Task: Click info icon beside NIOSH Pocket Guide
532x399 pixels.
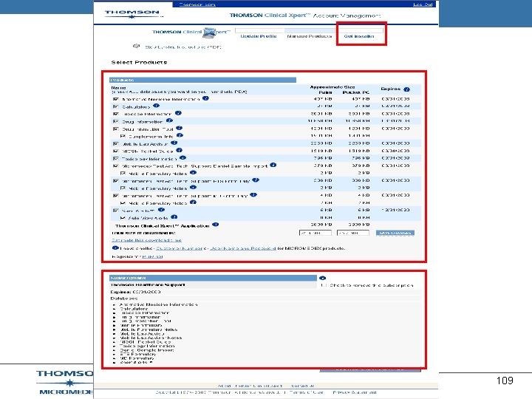Action: click(x=179, y=150)
